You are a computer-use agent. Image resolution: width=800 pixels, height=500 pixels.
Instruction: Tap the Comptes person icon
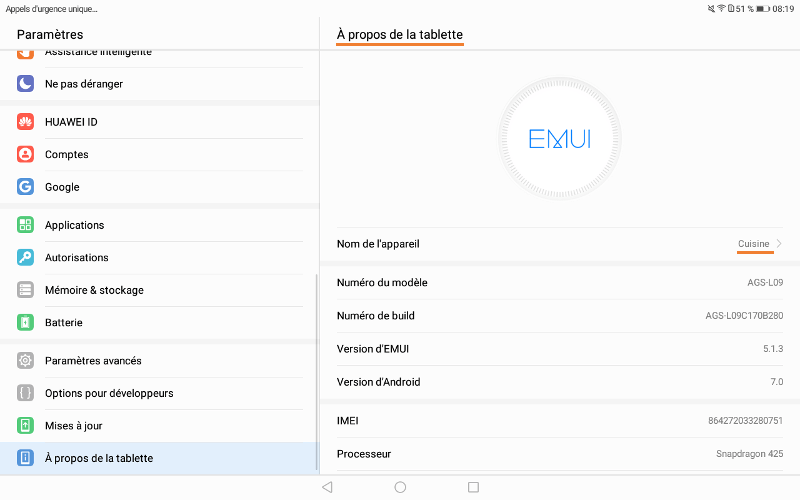point(26,154)
